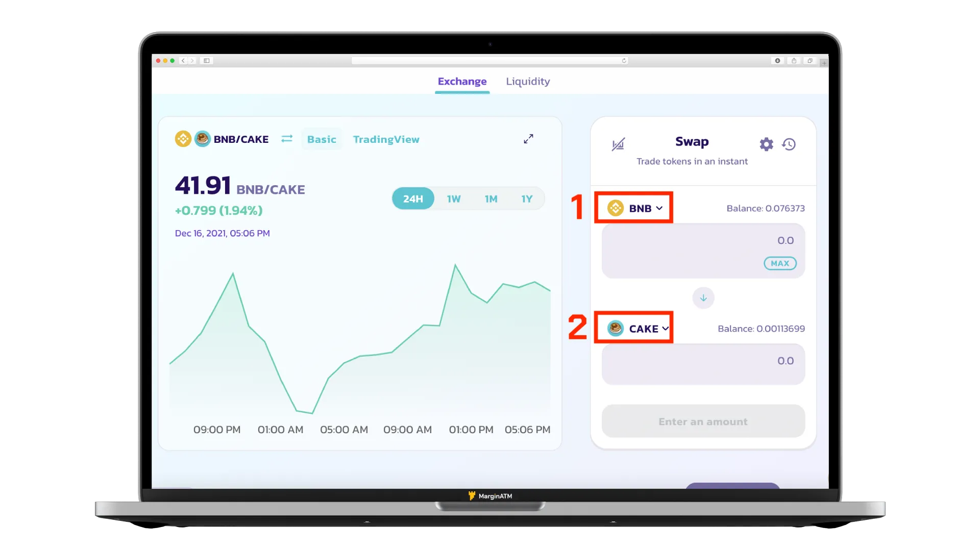
Task: Expand CAKE token selector dropdown
Action: click(x=636, y=329)
